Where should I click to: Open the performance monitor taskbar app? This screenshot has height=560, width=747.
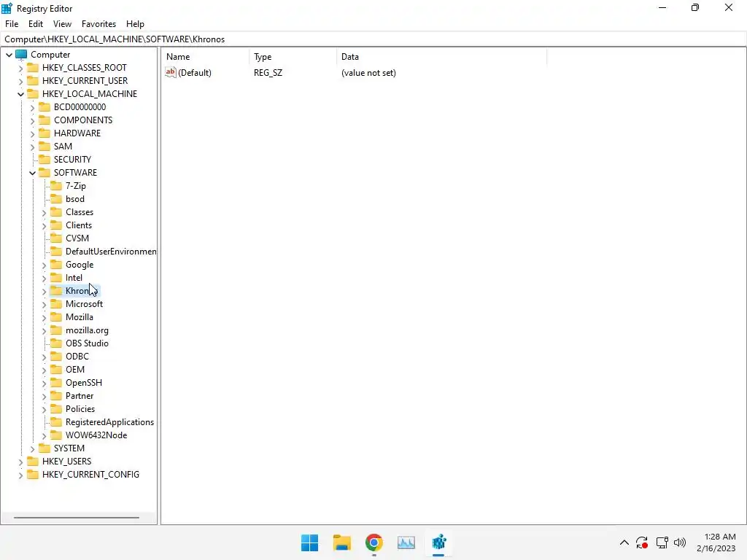coord(406,542)
